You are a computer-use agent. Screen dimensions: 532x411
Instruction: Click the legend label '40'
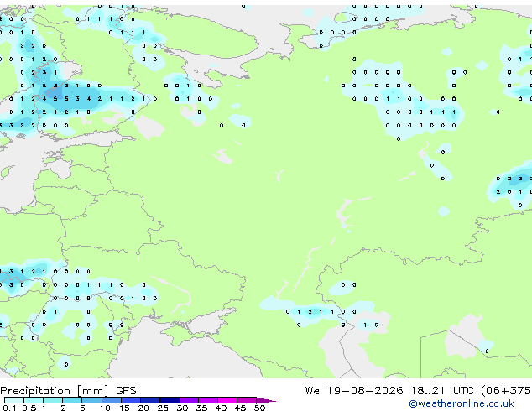coord(221,408)
